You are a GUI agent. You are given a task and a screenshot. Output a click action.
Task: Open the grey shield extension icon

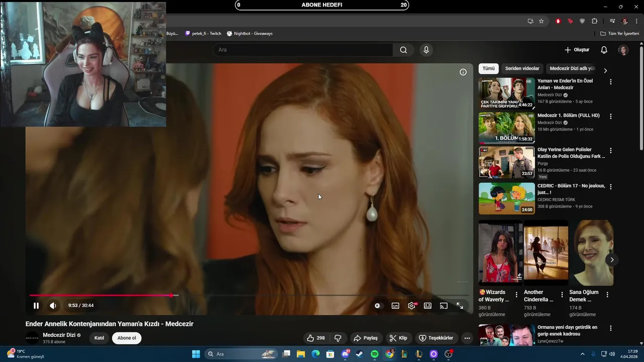[x=582, y=21]
